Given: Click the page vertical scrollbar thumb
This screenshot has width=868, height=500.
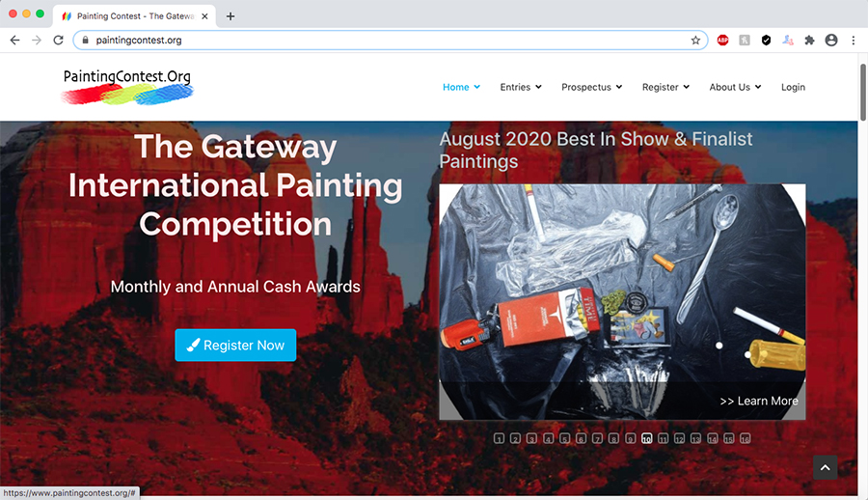Looking at the screenshot, I should click(862, 92).
